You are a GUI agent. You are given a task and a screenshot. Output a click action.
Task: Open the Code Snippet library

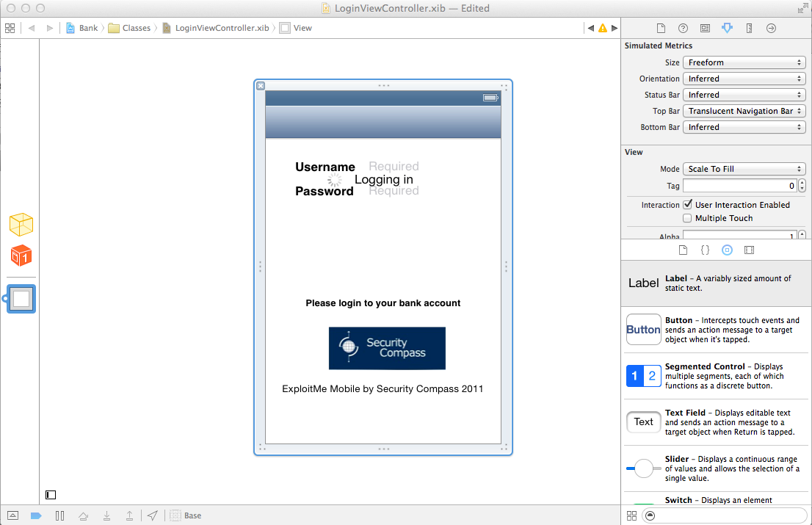pyautogui.click(x=705, y=250)
